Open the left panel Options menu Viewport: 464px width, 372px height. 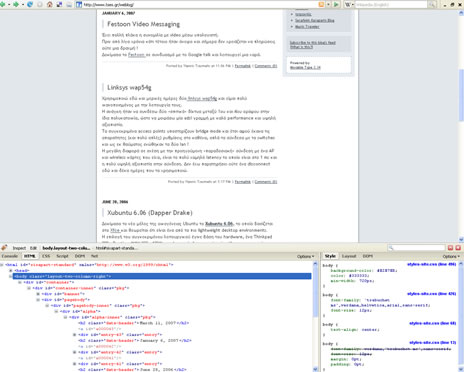tap(306, 256)
